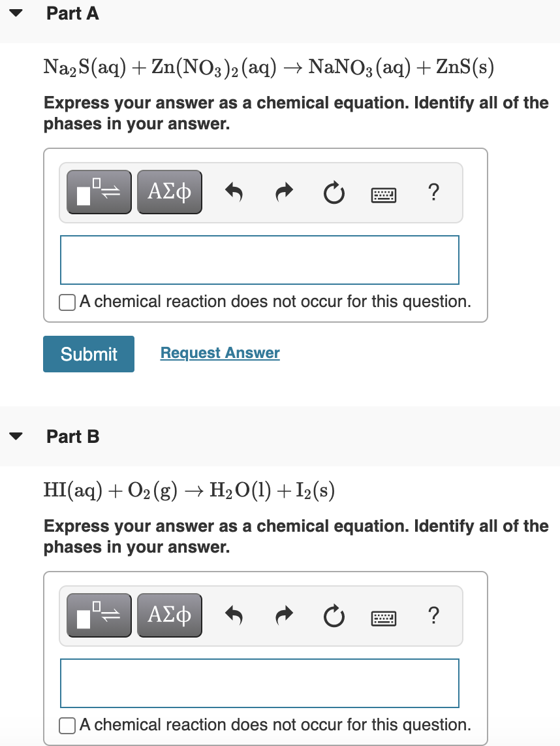Click inside the Part B answer box
Image resolution: width=560 pixels, height=746 pixels.
(259, 683)
